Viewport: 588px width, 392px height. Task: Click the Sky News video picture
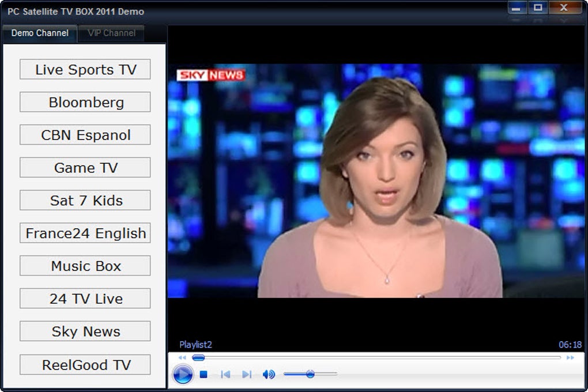coord(376,181)
